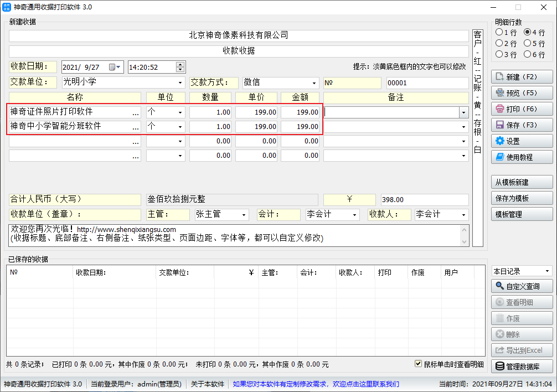Expand the 收款人 dropdown showing 李会计
This screenshot has width=557, height=392.
[x=463, y=215]
